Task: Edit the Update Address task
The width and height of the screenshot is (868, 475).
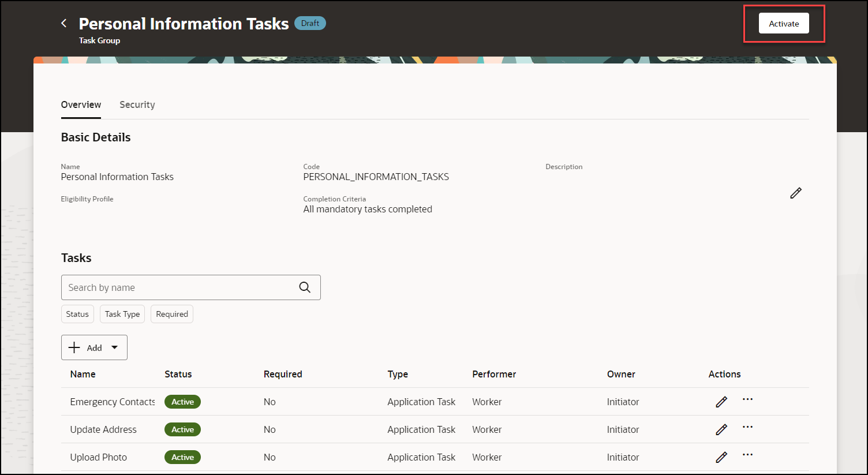Action: coord(721,429)
